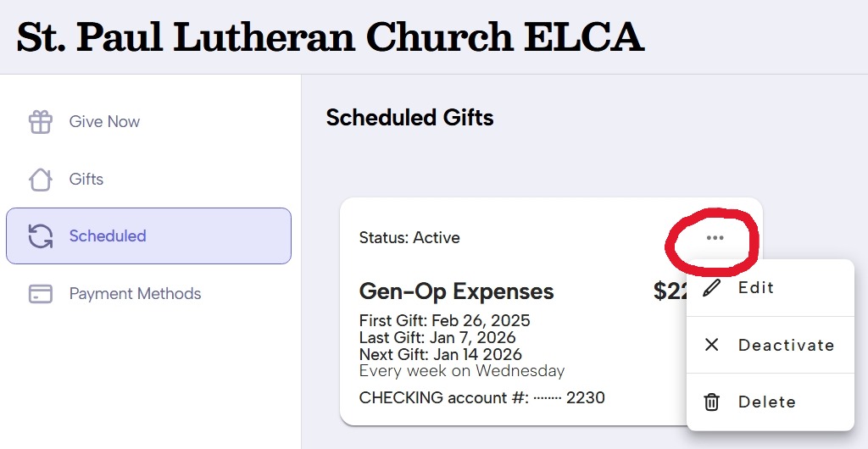Click the credit card Payment Methods icon
Image resolution: width=868 pixels, height=449 pixels.
point(41,294)
